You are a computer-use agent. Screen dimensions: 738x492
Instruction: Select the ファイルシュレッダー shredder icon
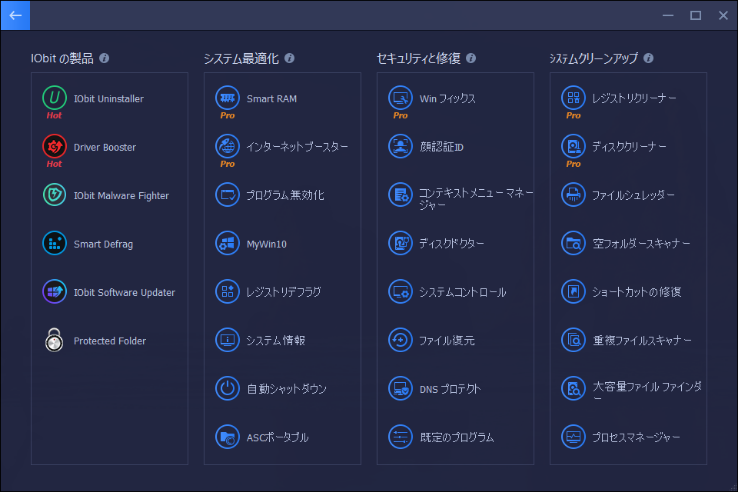pyautogui.click(x=573, y=194)
